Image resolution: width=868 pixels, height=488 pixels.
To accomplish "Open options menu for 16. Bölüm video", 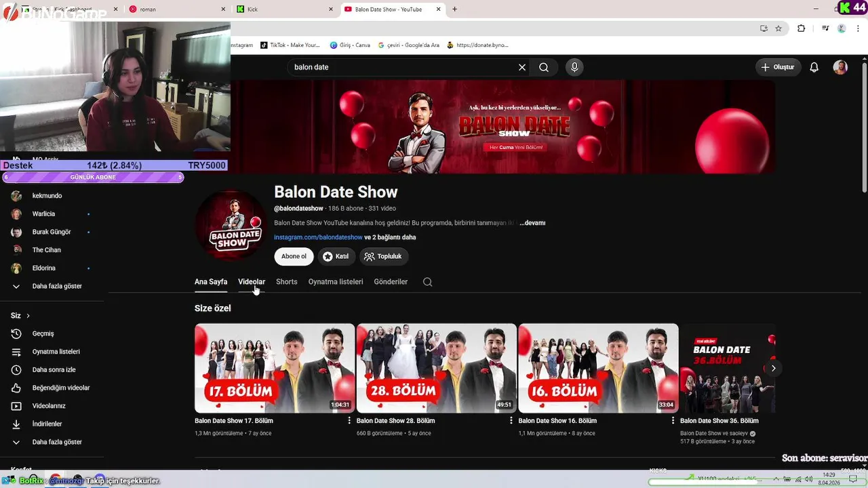I will [673, 421].
